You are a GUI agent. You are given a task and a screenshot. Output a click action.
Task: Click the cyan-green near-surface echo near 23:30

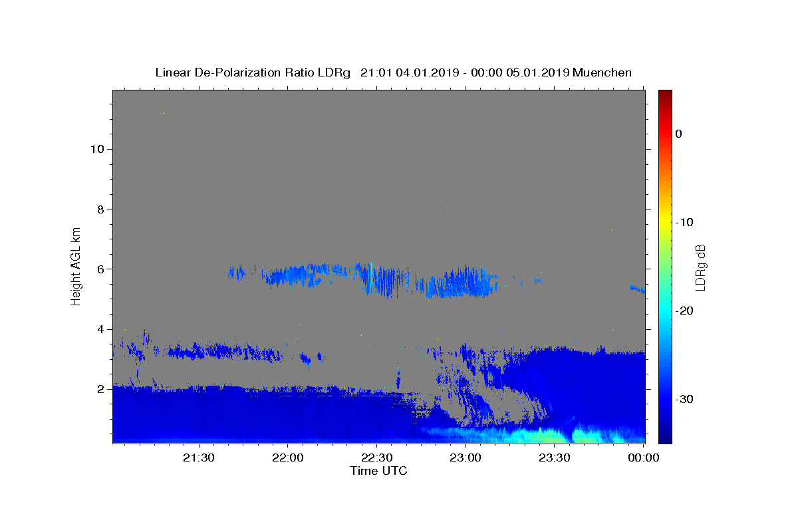[549, 436]
